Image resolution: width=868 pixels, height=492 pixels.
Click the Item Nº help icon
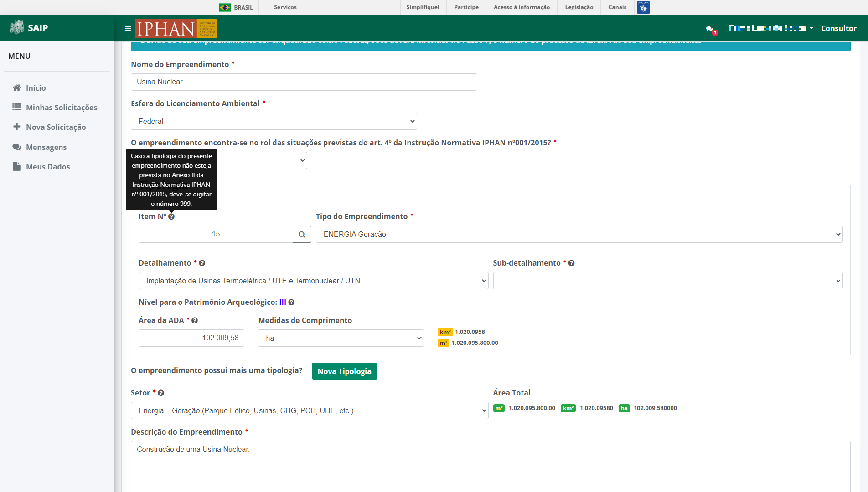tap(171, 216)
